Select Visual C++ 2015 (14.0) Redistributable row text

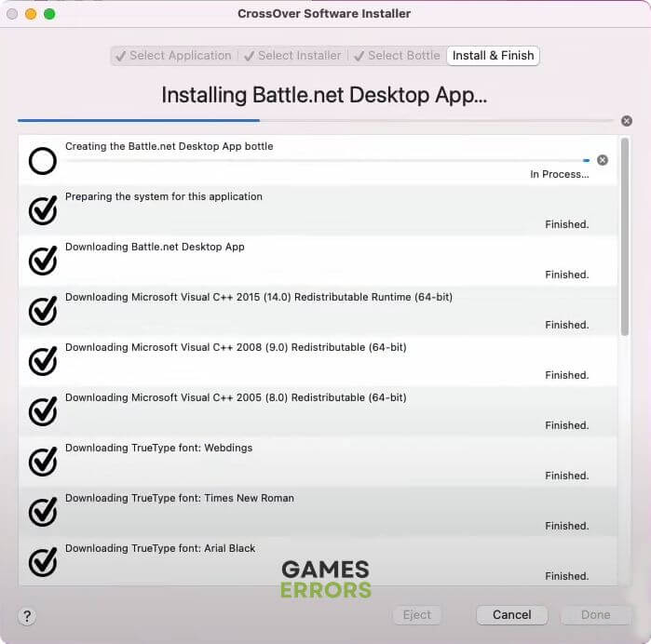259,297
